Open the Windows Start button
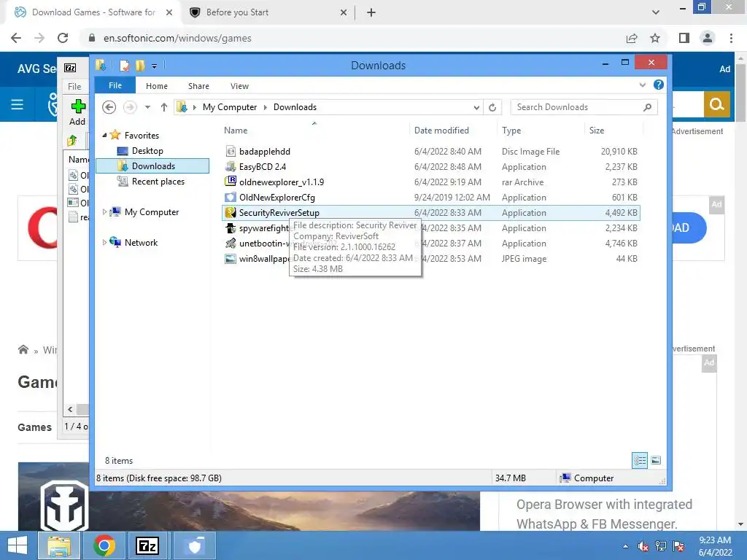The width and height of the screenshot is (747, 560). coord(18,545)
